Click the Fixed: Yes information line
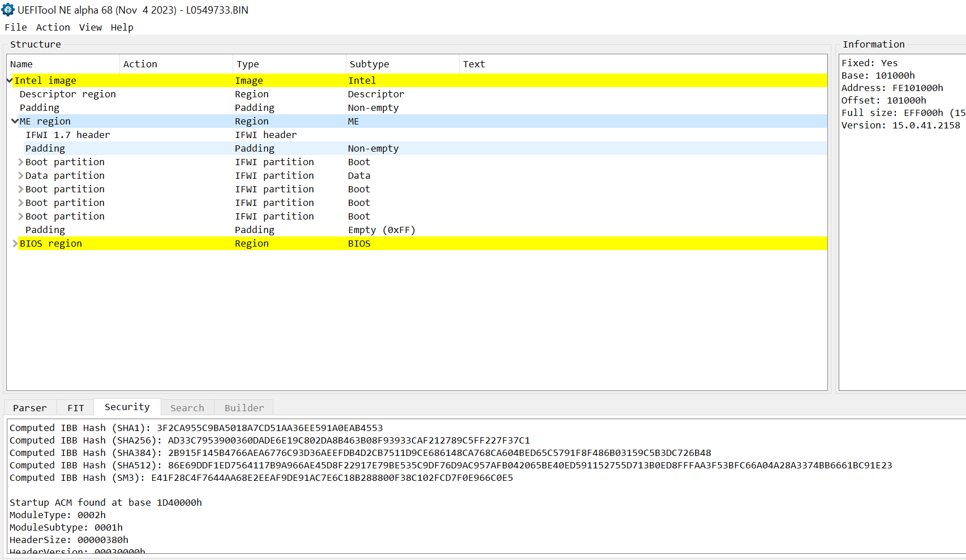This screenshot has height=560, width=966. [870, 63]
